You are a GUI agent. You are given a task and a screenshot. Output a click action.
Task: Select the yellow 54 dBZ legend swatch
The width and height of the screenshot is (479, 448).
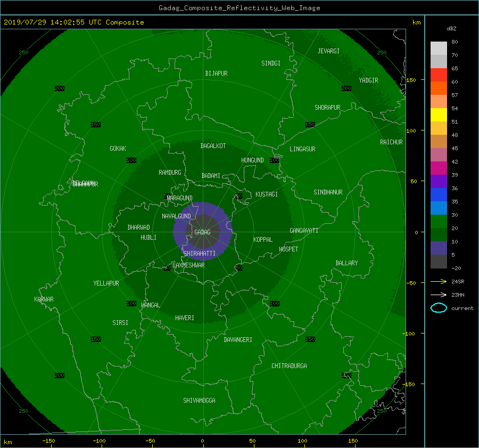click(439, 115)
